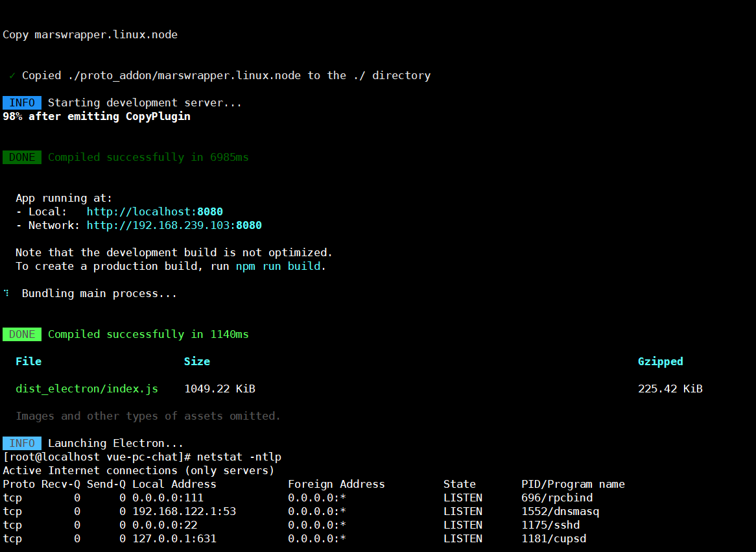
Task: Click '0.0.0.0:111' local address
Action: pyautogui.click(x=168, y=498)
